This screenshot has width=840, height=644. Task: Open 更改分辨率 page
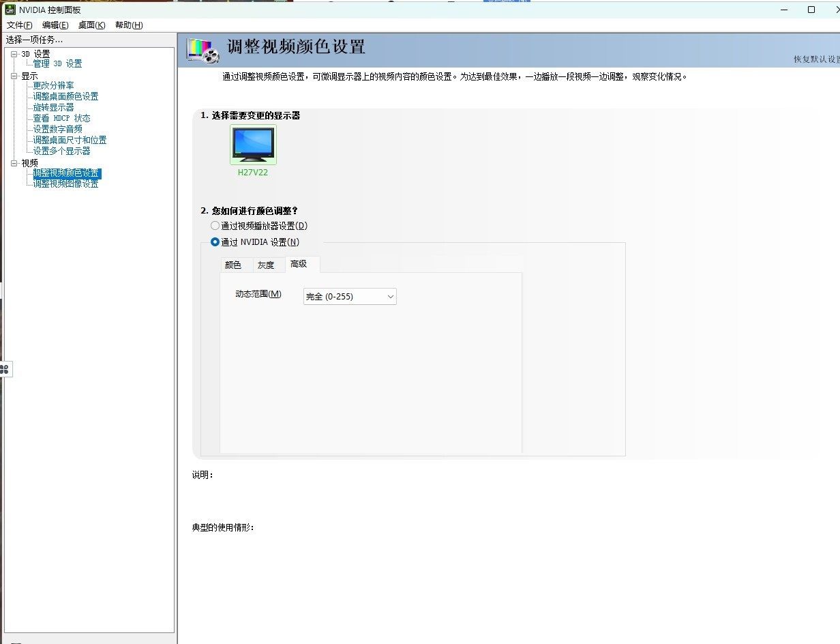[53, 85]
